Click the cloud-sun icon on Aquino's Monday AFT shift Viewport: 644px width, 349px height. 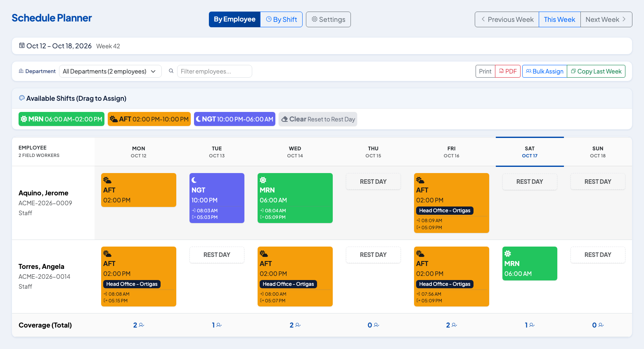coord(107,180)
